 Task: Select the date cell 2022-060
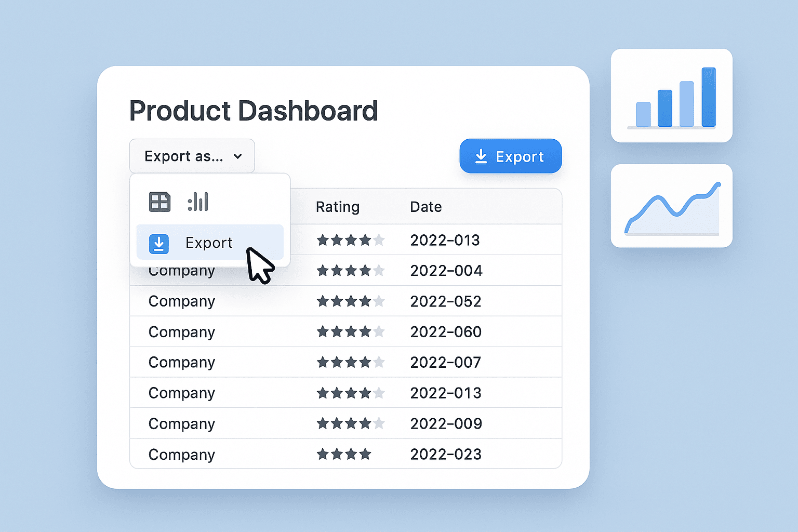point(446,332)
